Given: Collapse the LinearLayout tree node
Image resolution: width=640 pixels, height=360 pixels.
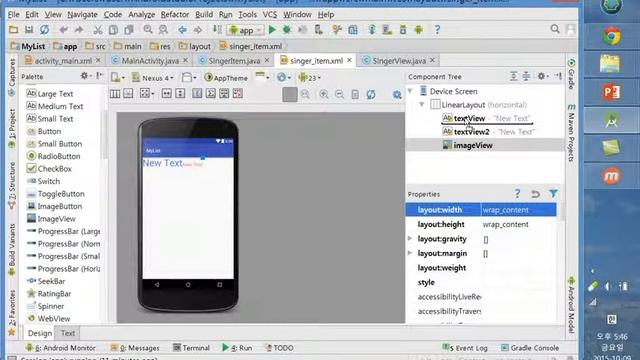Looking at the screenshot, I should (422, 104).
